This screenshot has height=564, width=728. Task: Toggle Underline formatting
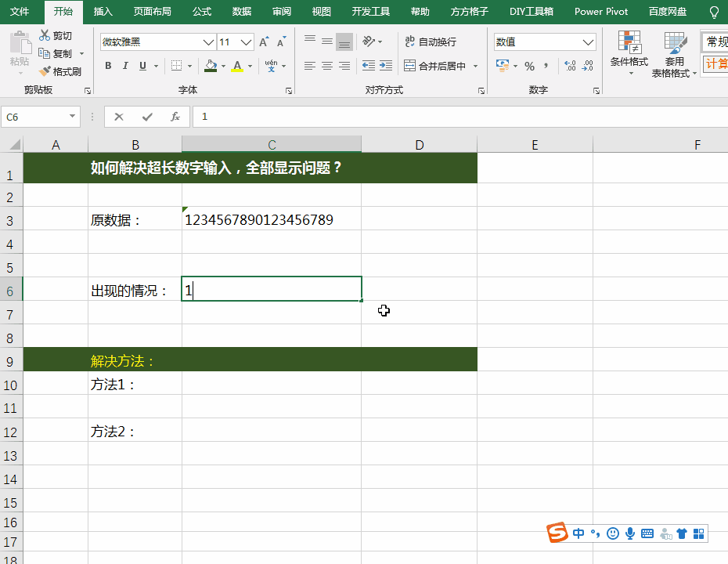142,66
